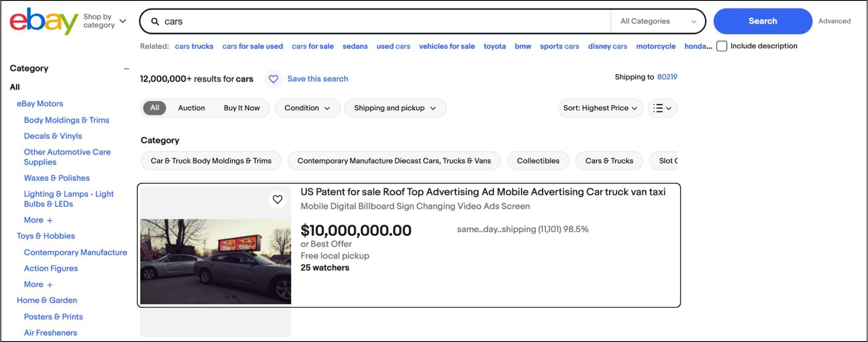Open Home & Garden category
The image size is (868, 342).
[x=47, y=300]
